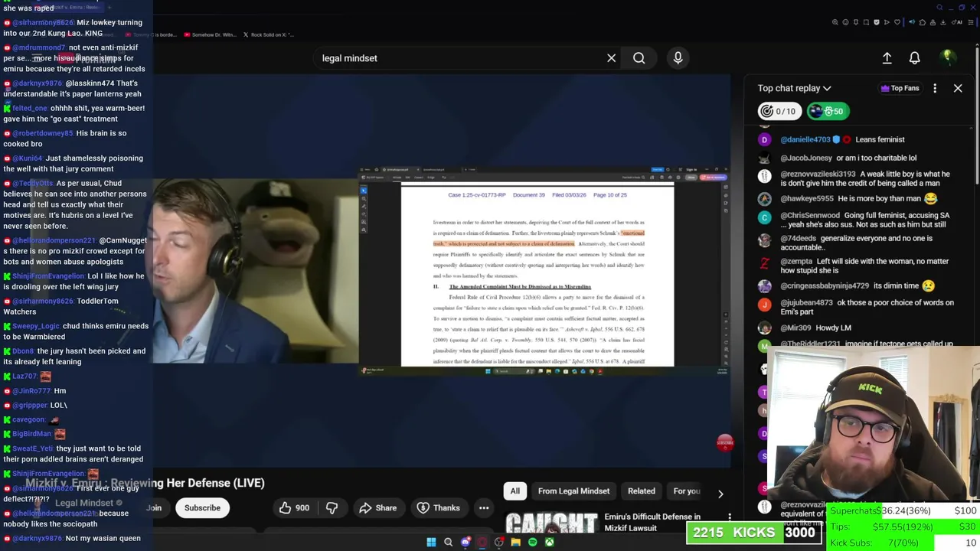The width and height of the screenshot is (980, 551).
Task: Click the heart bookmark icon in toolbar
Action: pyautogui.click(x=897, y=22)
